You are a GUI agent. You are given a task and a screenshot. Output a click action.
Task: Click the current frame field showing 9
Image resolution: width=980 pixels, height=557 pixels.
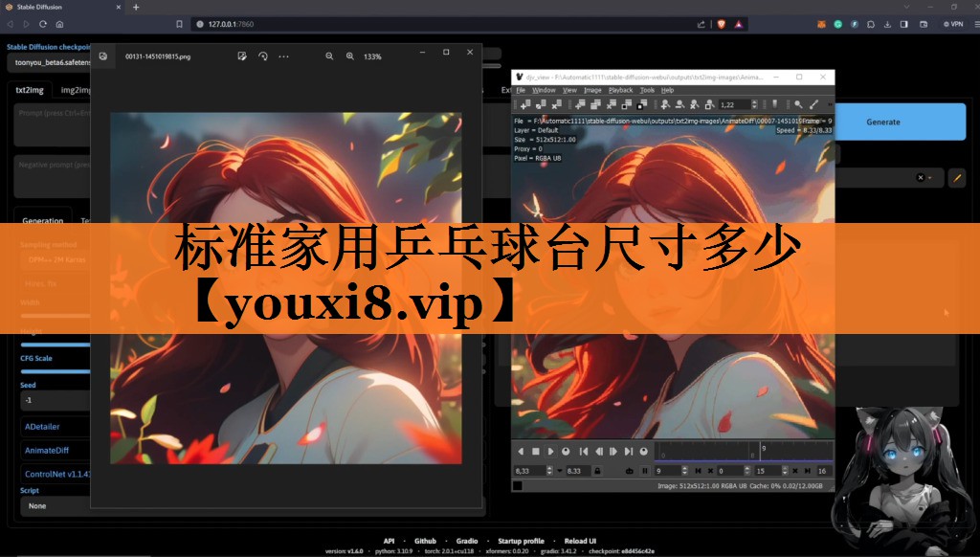(x=671, y=471)
